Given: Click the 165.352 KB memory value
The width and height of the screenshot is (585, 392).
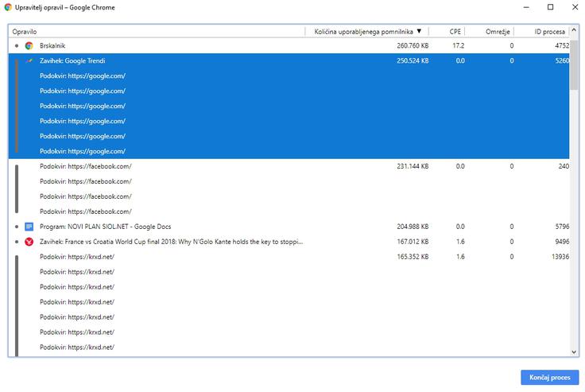Looking at the screenshot, I should [413, 257].
